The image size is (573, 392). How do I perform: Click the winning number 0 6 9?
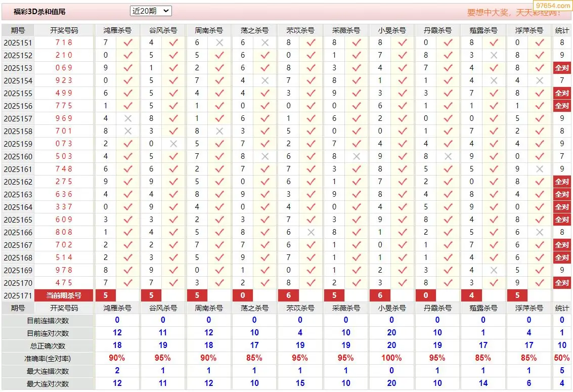[64, 68]
